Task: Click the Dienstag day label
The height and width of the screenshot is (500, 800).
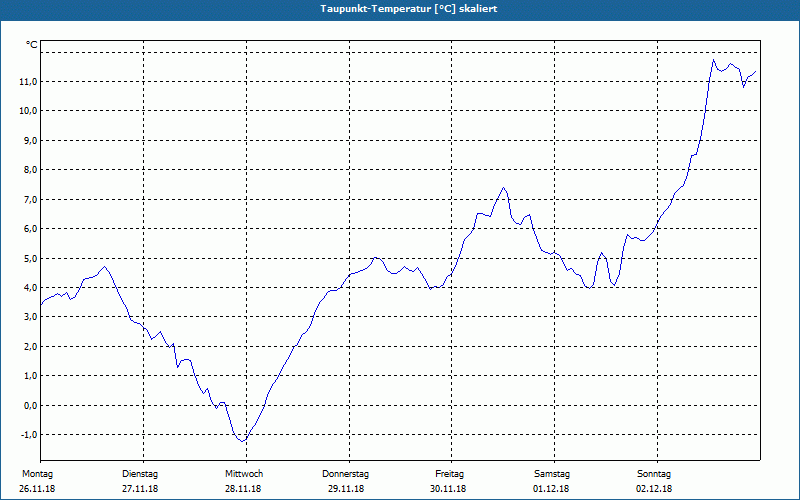Action: pyautogui.click(x=140, y=474)
